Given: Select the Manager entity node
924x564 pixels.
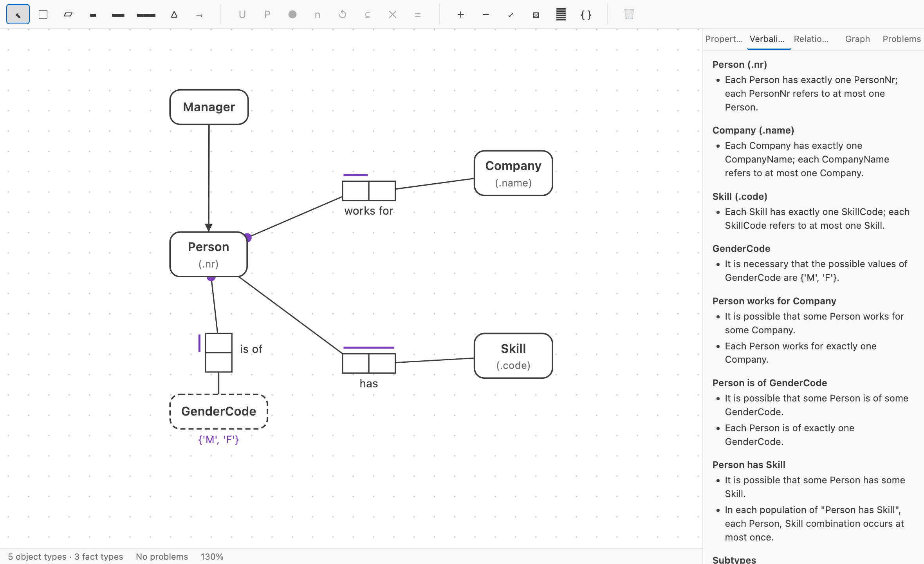Looking at the screenshot, I should coord(209,107).
